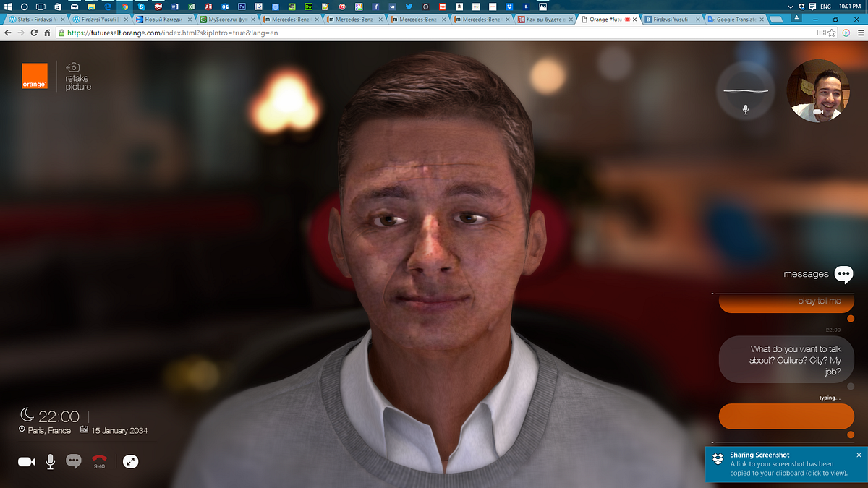The height and width of the screenshot is (488, 868).
Task: Toggle the video camera on the call
Action: click(x=26, y=461)
